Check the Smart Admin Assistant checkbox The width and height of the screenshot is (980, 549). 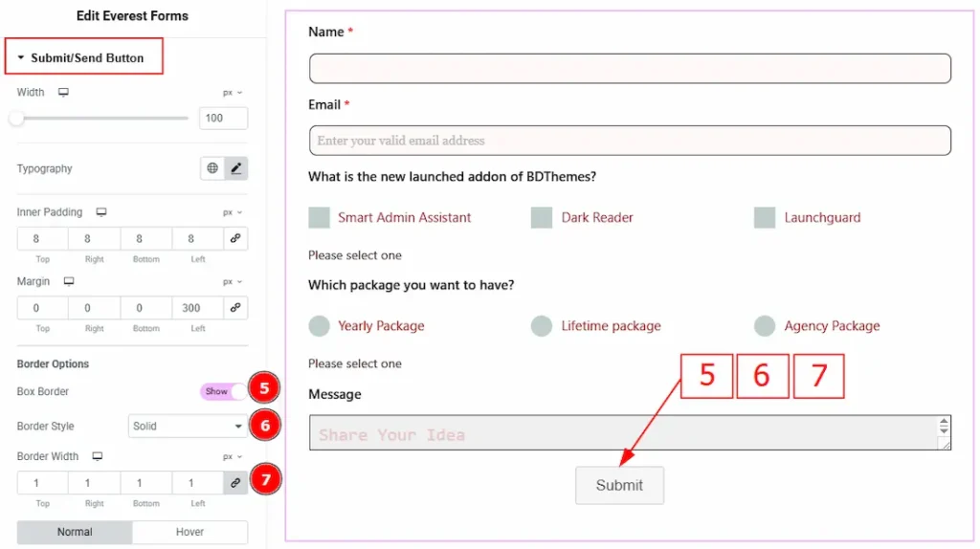coord(320,217)
